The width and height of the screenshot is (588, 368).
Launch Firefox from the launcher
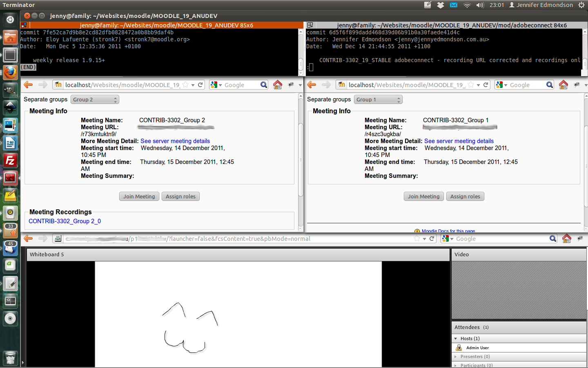pyautogui.click(x=10, y=72)
